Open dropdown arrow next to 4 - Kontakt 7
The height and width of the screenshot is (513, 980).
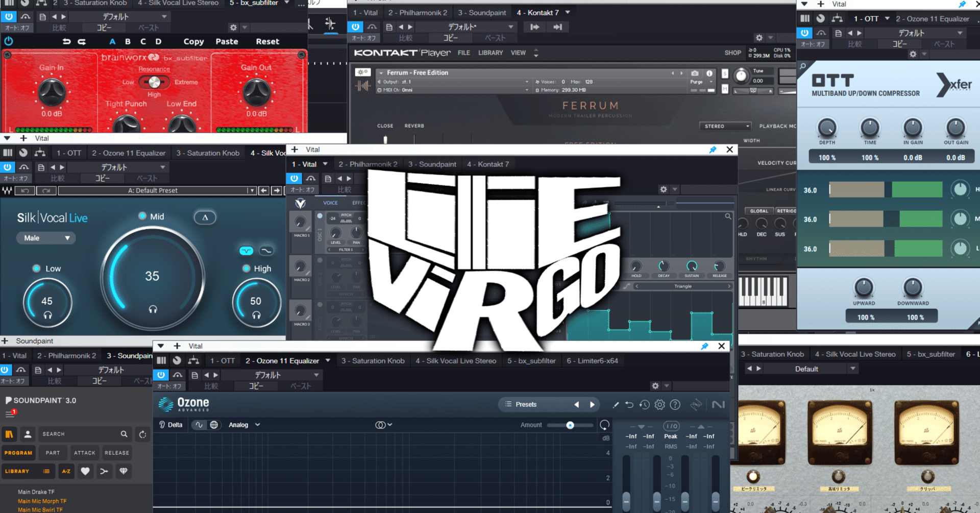568,12
